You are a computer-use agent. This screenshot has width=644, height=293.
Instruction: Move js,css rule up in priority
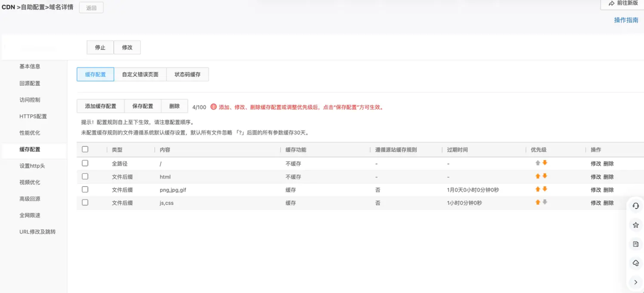pos(538,202)
